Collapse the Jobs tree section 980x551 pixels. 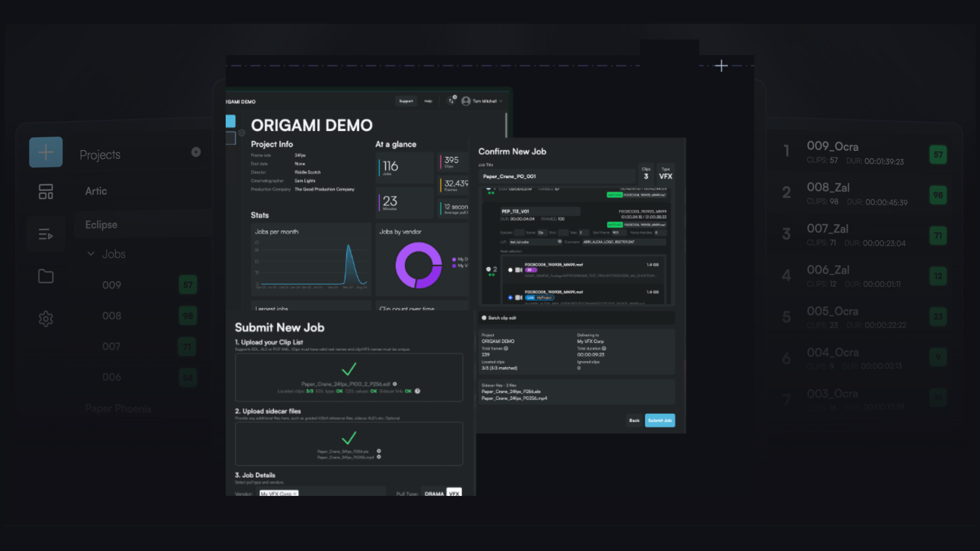[91, 254]
